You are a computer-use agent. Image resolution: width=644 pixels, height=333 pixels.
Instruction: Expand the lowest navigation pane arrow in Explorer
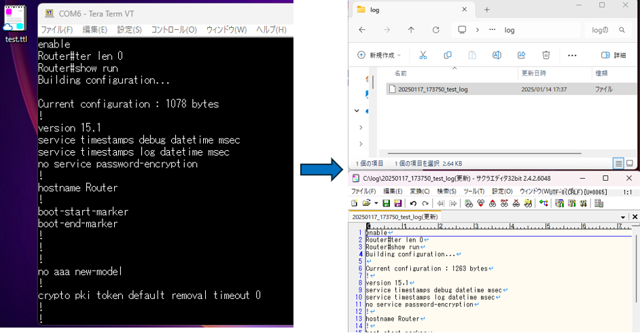pos(361,144)
